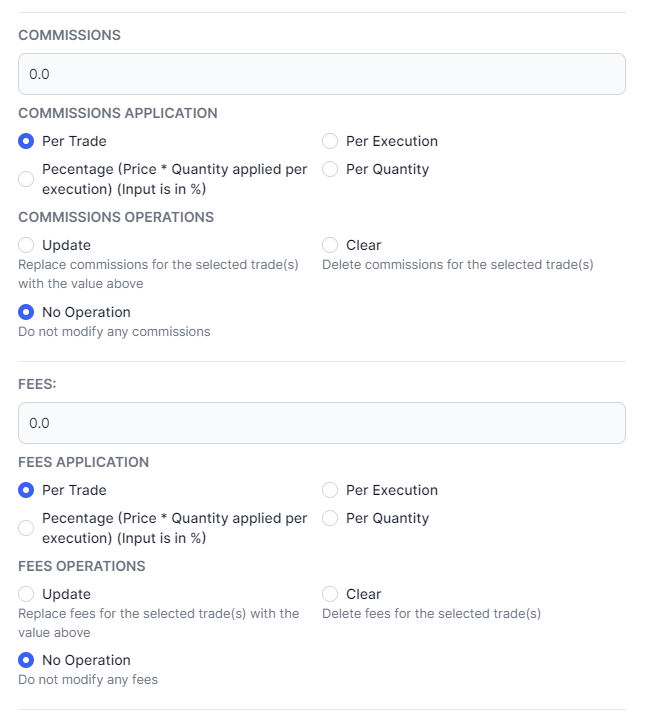The image size is (645, 718).
Task: Select Update under Commissions Operations
Action: (x=27, y=245)
